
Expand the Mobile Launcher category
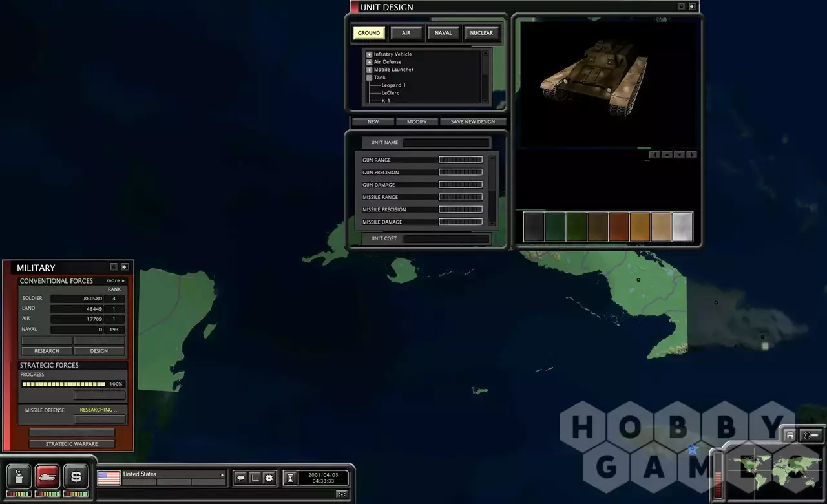click(x=370, y=70)
